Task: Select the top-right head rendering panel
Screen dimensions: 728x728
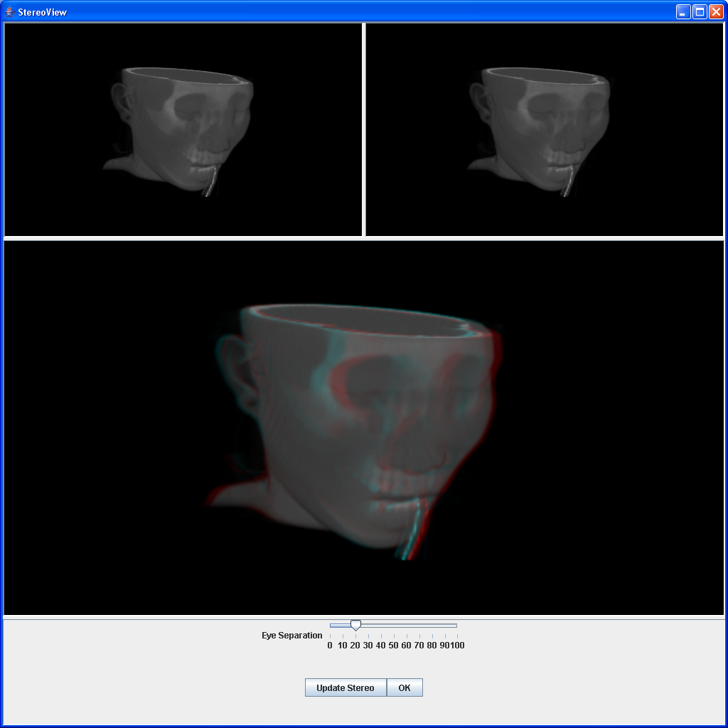Action: (x=544, y=129)
